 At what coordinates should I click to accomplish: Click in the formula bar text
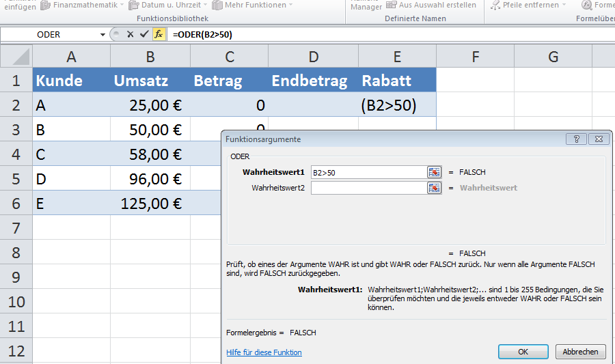pyautogui.click(x=342, y=34)
